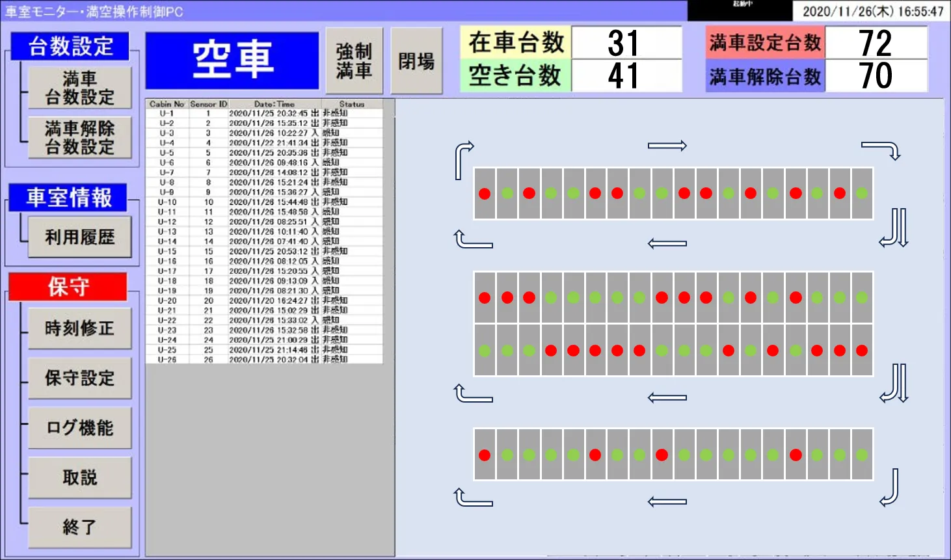Click the Status column header
951x560 pixels.
352,104
